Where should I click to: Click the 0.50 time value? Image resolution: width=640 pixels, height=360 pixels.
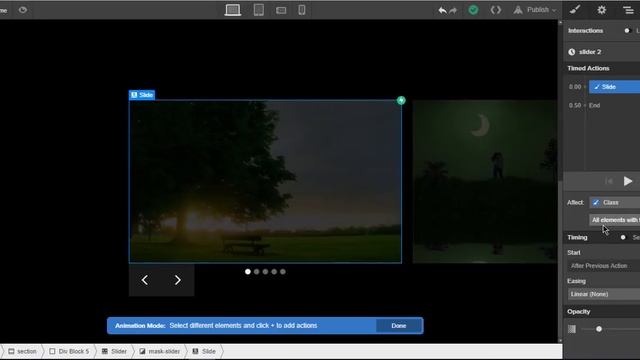tap(575, 105)
